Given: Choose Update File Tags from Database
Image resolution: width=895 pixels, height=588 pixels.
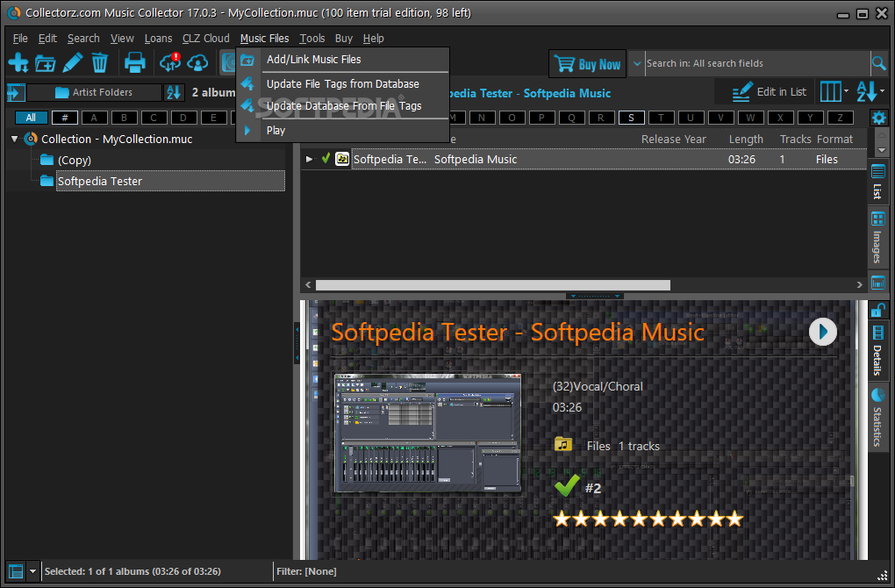Looking at the screenshot, I should click(342, 84).
